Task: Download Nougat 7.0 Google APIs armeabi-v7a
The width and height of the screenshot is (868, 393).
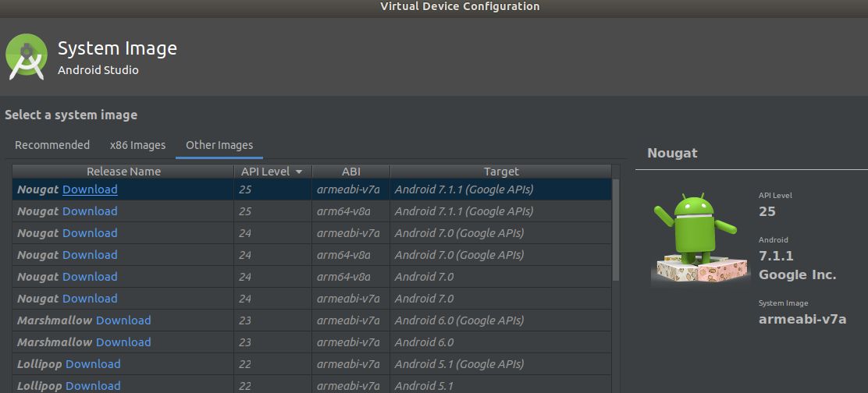Action: [90, 233]
